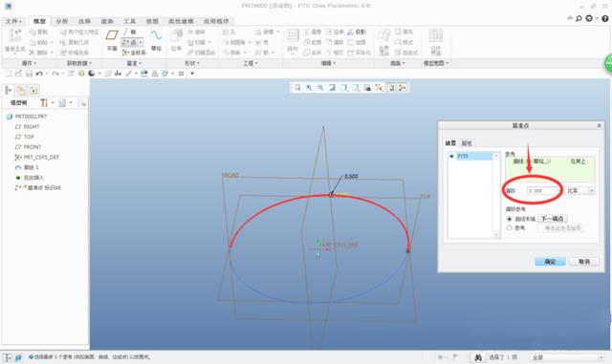Expand the Get Data (获取数据) group menu
Screen dimensions: 612x364
79,63
